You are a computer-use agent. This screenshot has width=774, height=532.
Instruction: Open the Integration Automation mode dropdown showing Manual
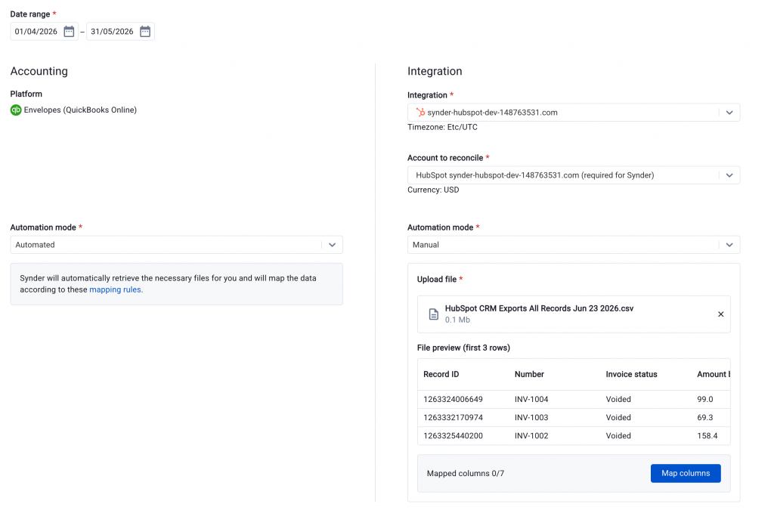pos(574,245)
